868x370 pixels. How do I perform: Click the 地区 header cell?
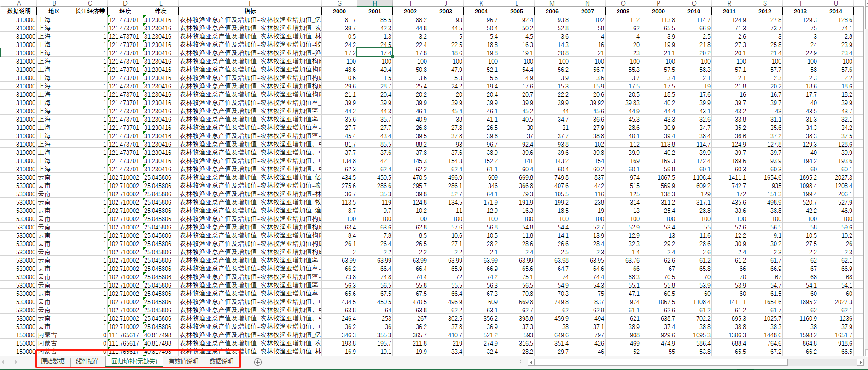pyautogui.click(x=54, y=11)
